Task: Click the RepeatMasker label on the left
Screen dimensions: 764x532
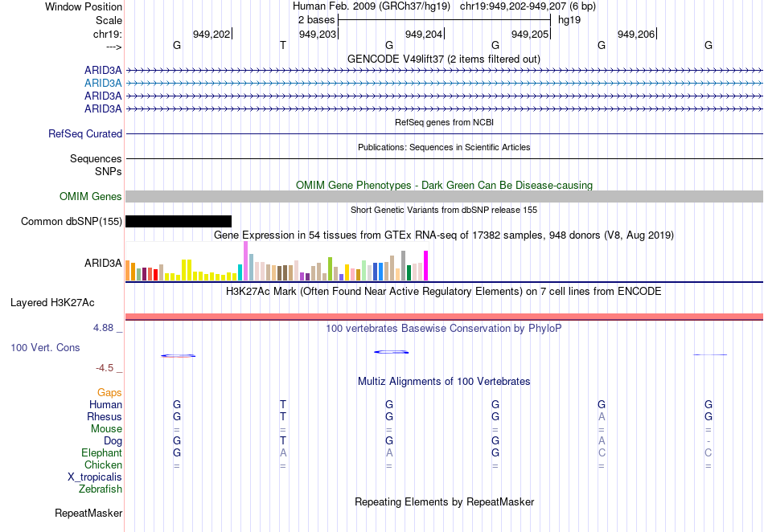Action: tap(88, 514)
